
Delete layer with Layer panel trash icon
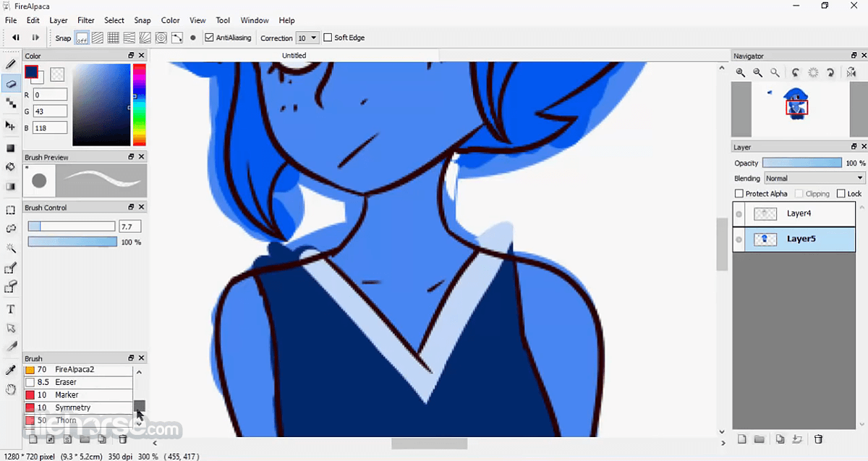point(818,439)
